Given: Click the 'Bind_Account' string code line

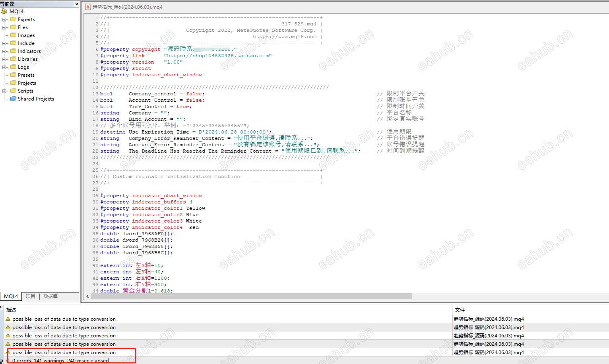Looking at the screenshot, I should [143, 119].
